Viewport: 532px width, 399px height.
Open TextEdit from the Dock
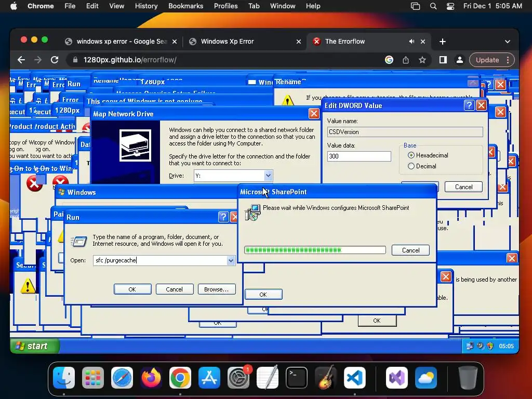click(x=268, y=378)
